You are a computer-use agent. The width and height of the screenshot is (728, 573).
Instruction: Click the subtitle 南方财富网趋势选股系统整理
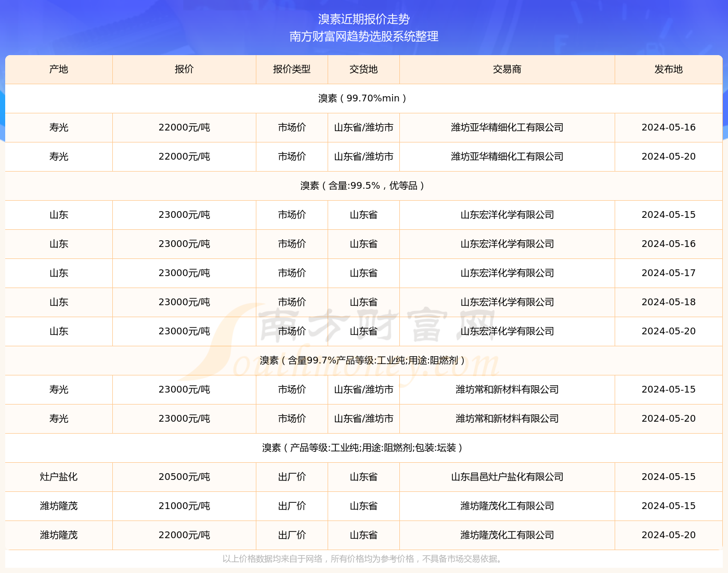(x=364, y=36)
